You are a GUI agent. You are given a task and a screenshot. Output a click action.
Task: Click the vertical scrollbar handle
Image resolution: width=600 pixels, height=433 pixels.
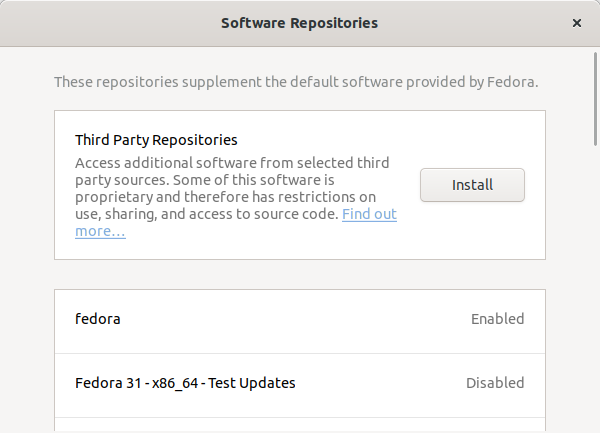(x=595, y=99)
